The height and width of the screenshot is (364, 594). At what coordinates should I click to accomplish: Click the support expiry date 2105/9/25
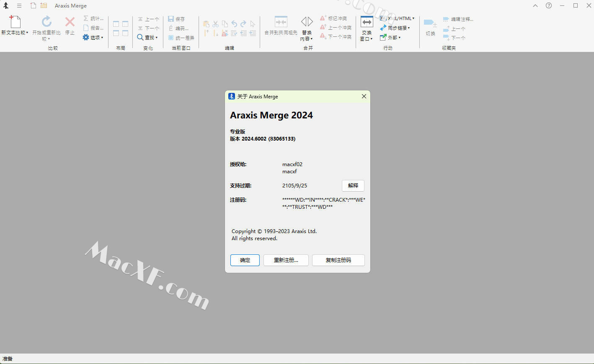click(x=294, y=186)
